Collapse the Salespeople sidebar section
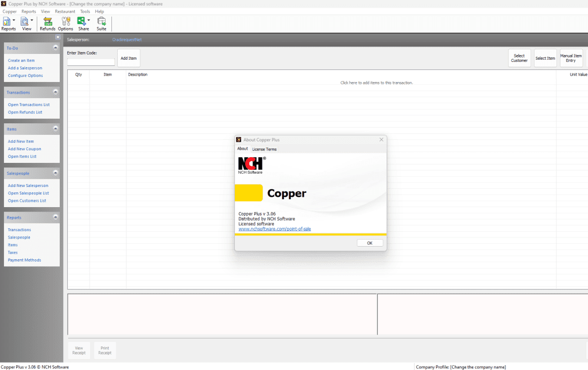 tap(55, 173)
